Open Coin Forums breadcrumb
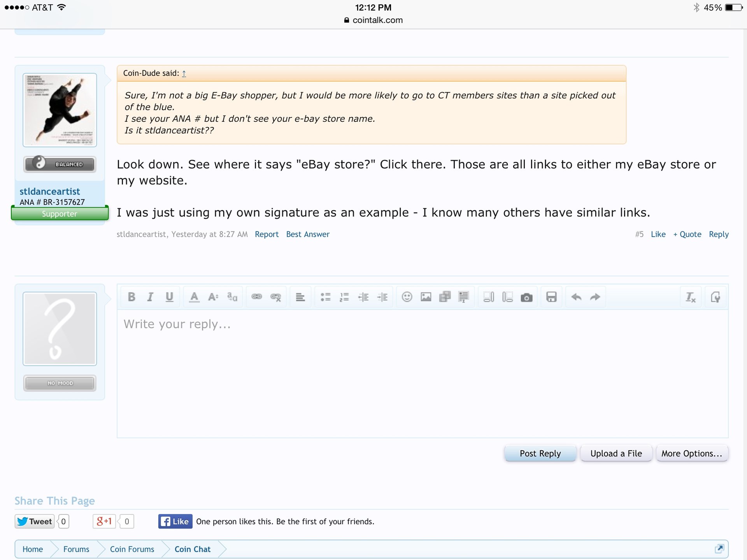Screen dimensions: 747x560 [132, 549]
